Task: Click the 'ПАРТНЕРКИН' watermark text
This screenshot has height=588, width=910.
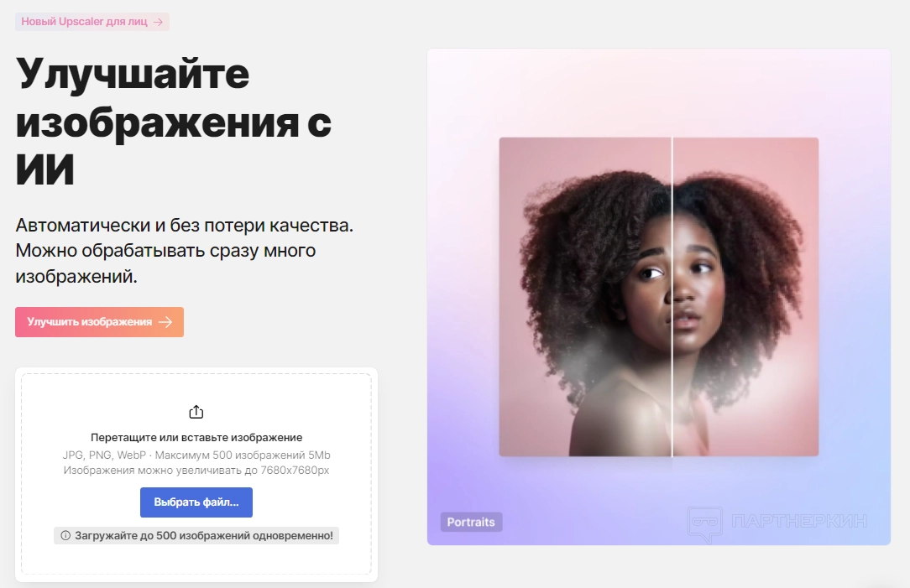Action: pos(799,521)
